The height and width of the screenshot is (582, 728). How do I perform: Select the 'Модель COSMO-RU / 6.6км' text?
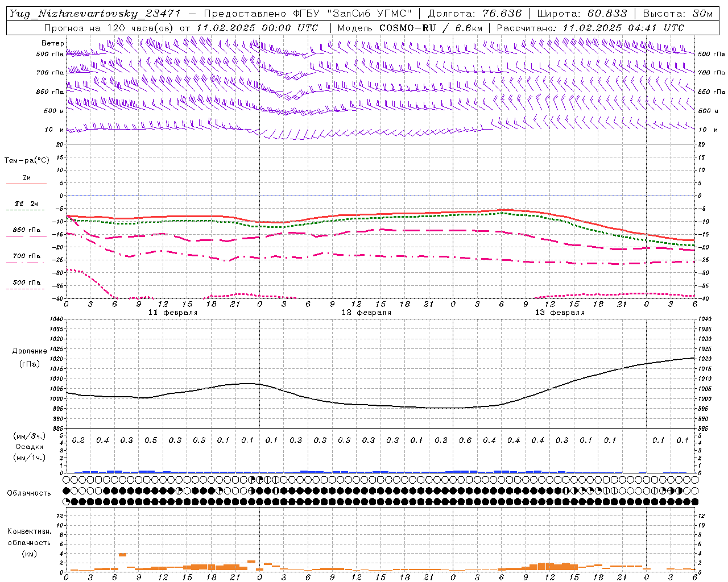pos(410,28)
